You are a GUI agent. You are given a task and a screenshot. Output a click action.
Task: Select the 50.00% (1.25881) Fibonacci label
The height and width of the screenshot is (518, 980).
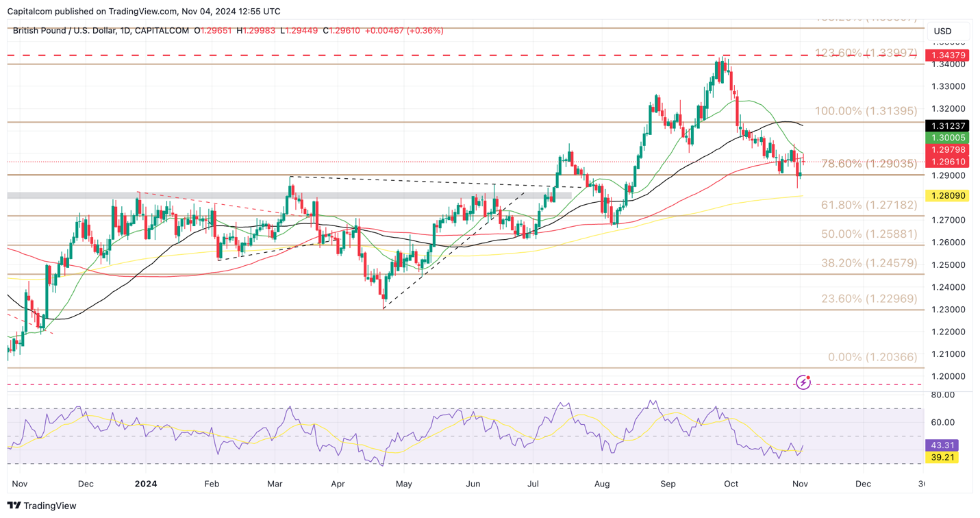869,234
